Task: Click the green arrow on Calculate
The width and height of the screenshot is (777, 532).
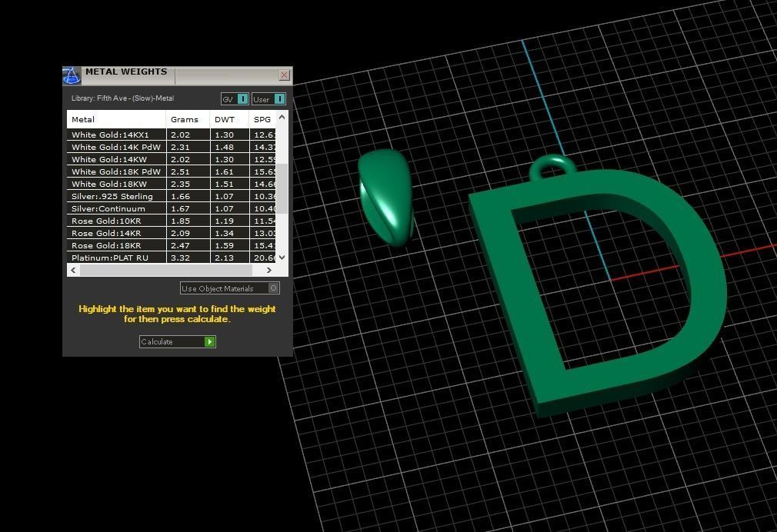Action: 209,342
